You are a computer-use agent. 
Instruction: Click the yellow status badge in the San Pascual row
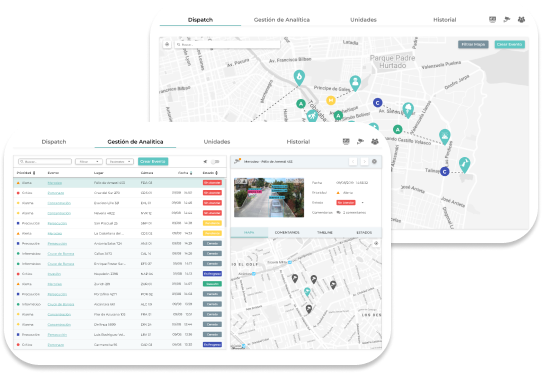coord(212,223)
